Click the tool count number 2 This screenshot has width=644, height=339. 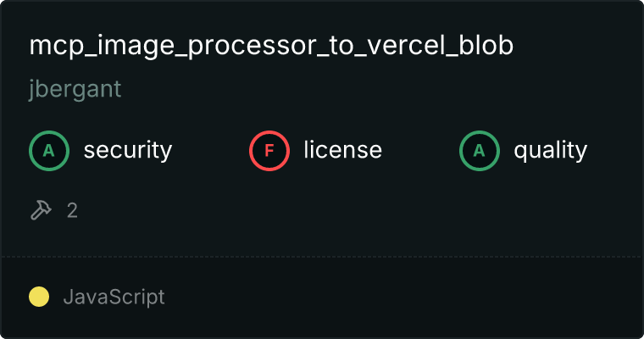pyautogui.click(x=72, y=210)
